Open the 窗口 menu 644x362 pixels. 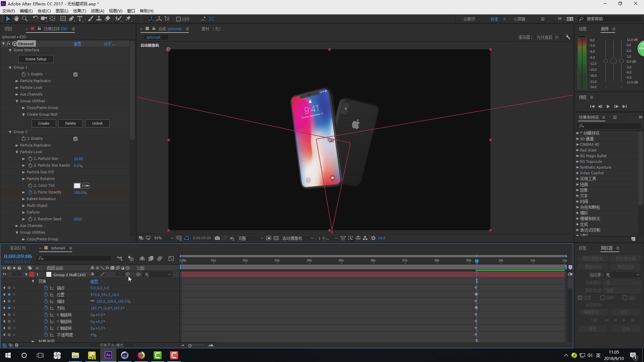coord(131,11)
